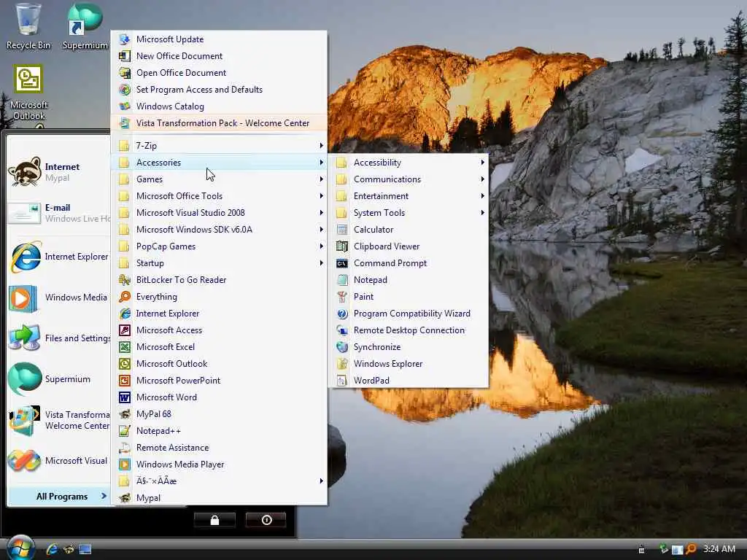The image size is (747, 560).
Task: Expand the Startup folder submenu
Action: click(219, 262)
